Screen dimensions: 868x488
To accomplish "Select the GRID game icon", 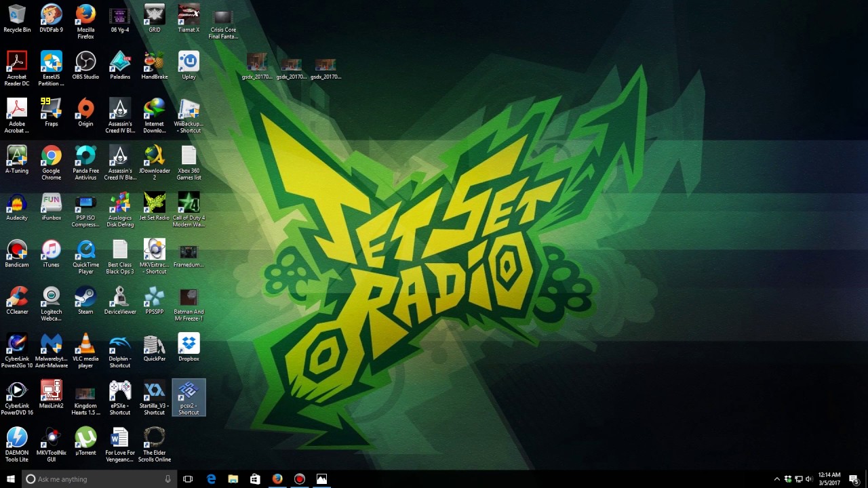I will tap(155, 18).
